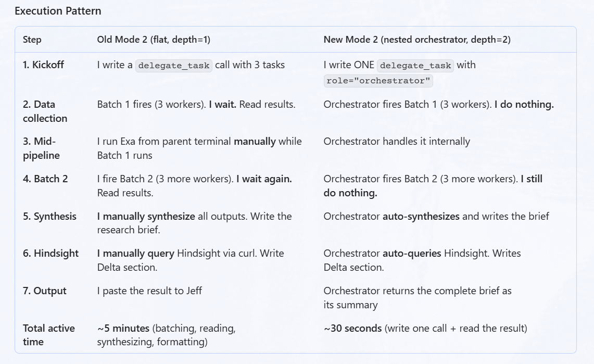Click the 5. Synthesis row label
This screenshot has width=594, height=364.
tap(49, 216)
